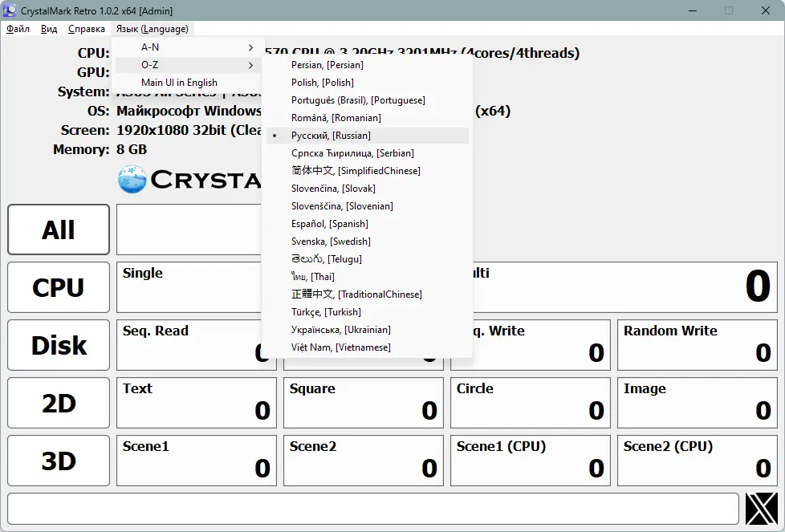Viewport: 785px width, 532px height.
Task: Click the OS value Майкрософт Windows
Action: coord(189,111)
